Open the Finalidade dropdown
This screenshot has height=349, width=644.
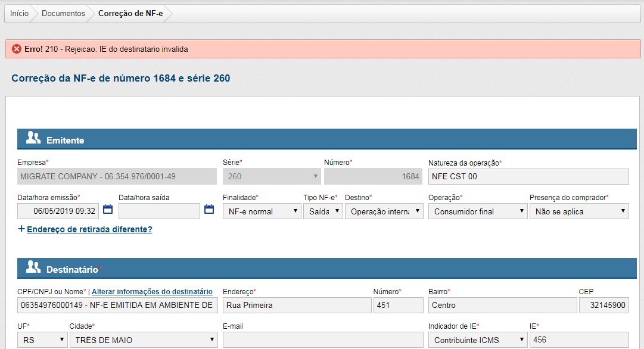click(x=262, y=211)
